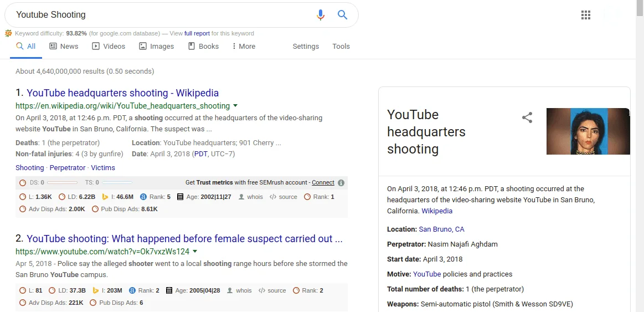Open the 'What happened before female suspect' result
This screenshot has height=312, width=644.
click(x=184, y=238)
